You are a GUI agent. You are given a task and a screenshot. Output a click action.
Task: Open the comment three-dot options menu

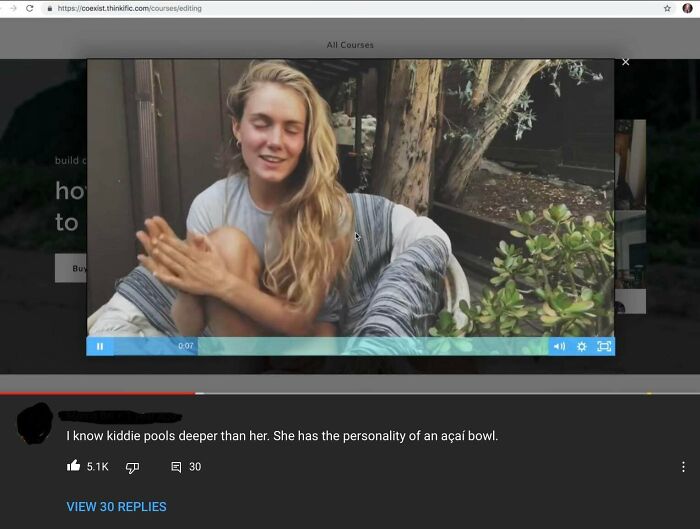[683, 467]
